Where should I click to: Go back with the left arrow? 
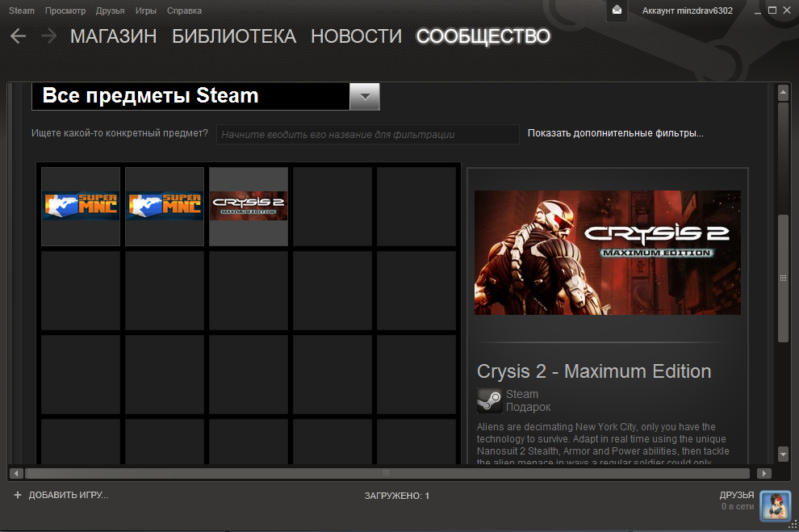point(19,36)
